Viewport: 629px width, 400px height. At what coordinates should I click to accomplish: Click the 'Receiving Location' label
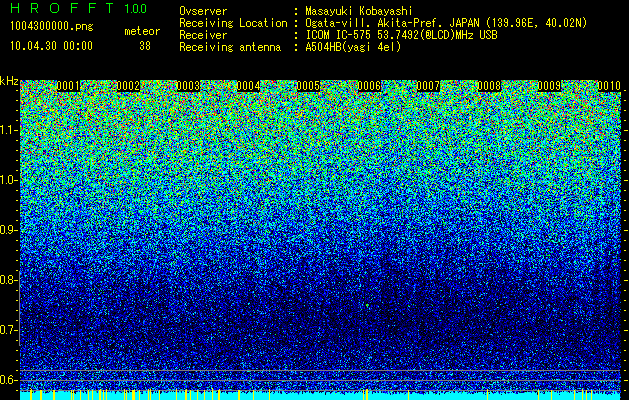click(233, 23)
